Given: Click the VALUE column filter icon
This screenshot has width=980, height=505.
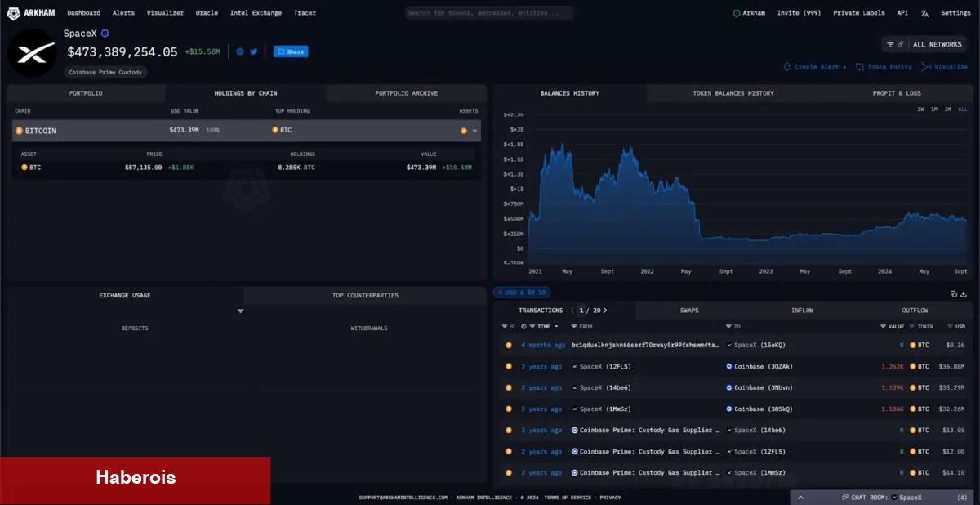Looking at the screenshot, I should click(x=884, y=327).
